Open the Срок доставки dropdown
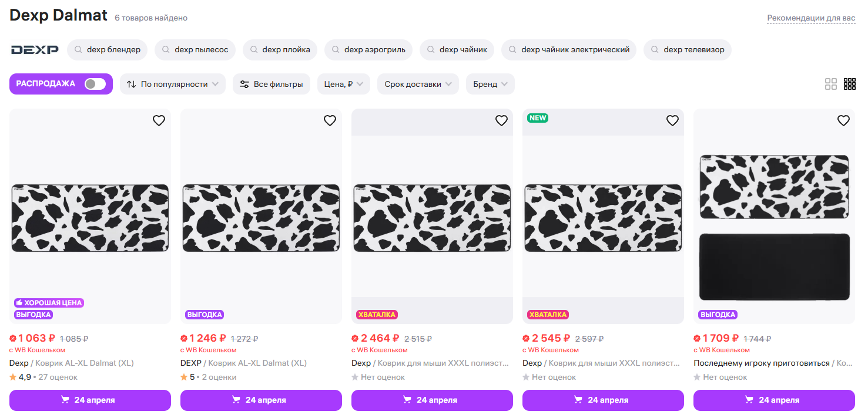Viewport: 868px width, 418px height. 418,84
